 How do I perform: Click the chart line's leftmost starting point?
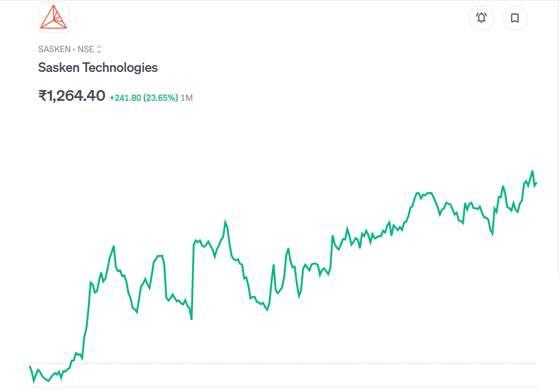(x=29, y=367)
